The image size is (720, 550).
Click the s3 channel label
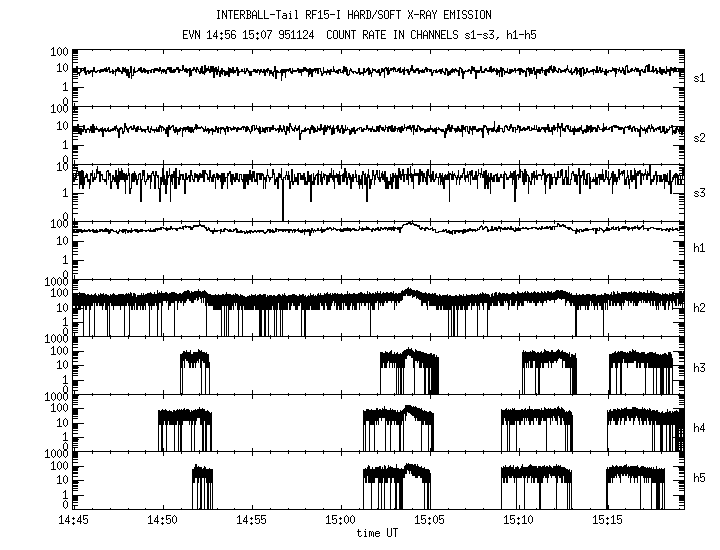pos(699,193)
